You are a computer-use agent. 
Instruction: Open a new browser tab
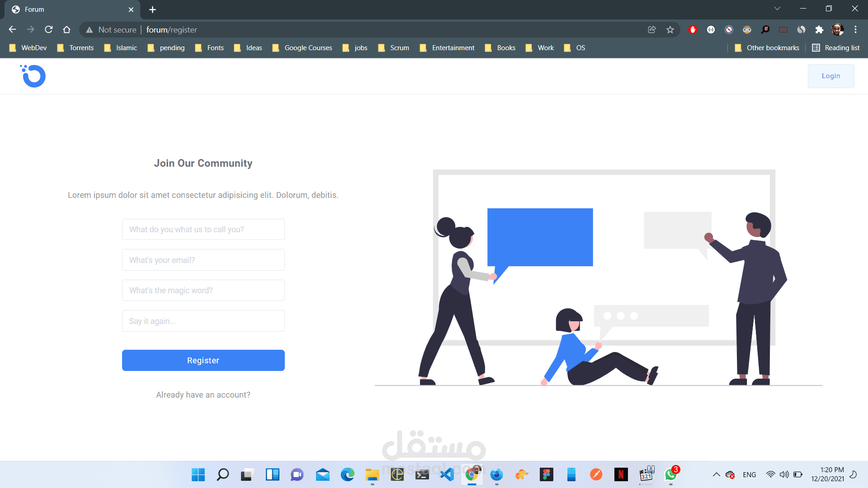(x=152, y=9)
